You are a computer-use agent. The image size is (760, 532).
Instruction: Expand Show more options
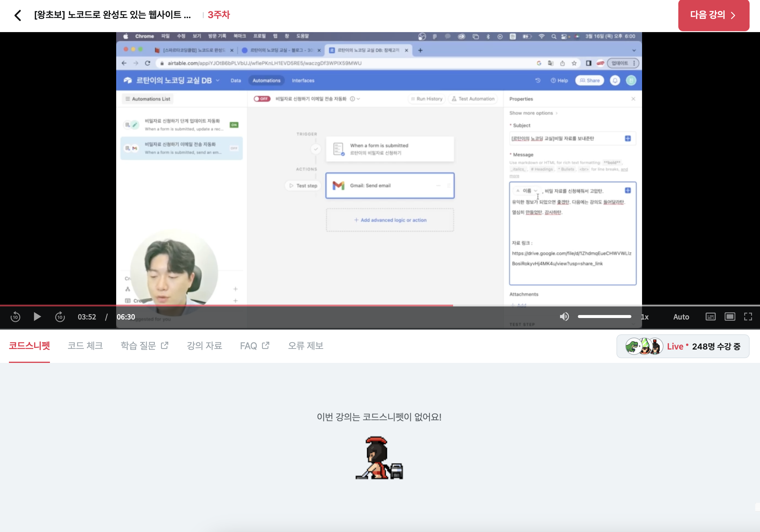pos(533,113)
